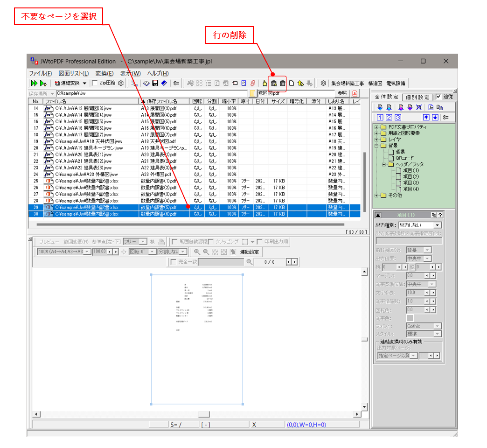This screenshot has height=448, width=487.
Task: Open the 図面リスト menu
Action: [73, 73]
